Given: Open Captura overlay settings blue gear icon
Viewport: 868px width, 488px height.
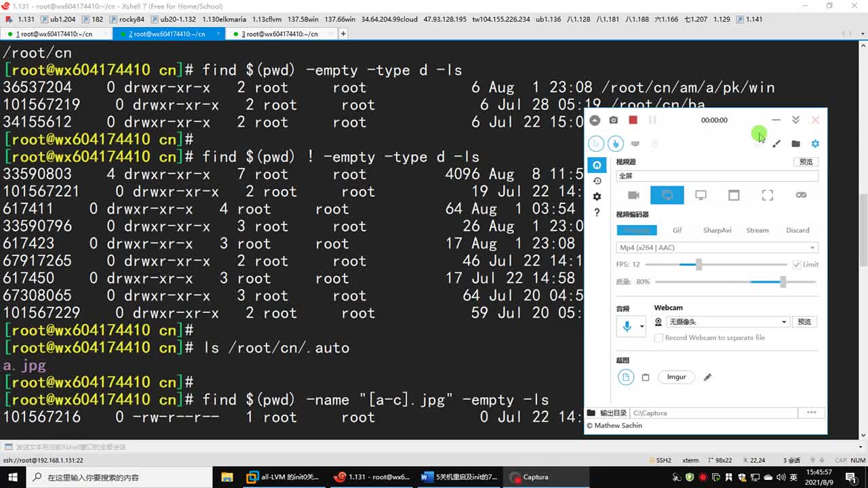Looking at the screenshot, I should pos(815,144).
